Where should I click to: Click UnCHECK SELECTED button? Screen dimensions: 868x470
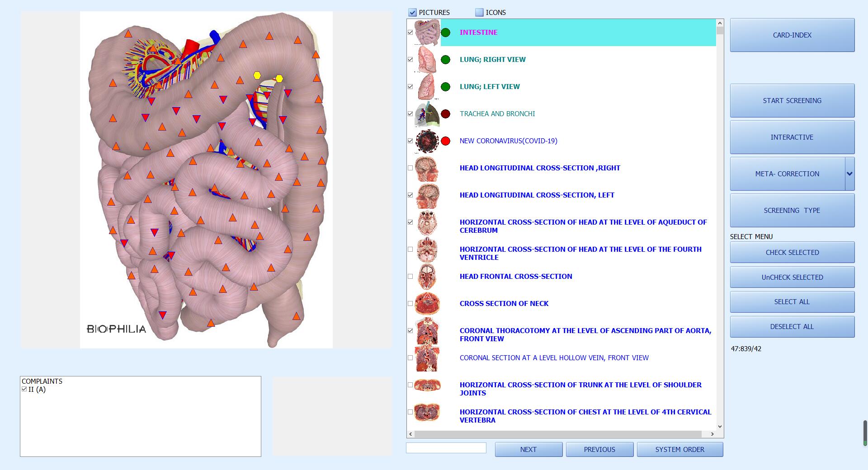point(792,277)
